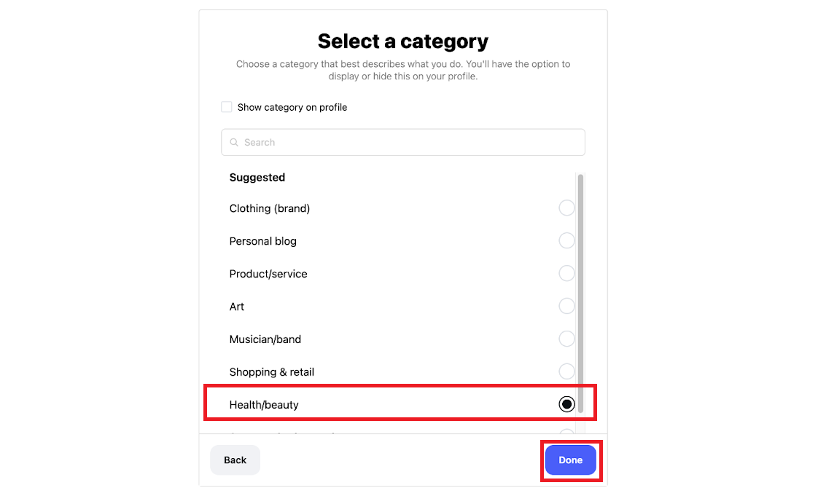Click the "Clothing (brand)" category label

(270, 208)
